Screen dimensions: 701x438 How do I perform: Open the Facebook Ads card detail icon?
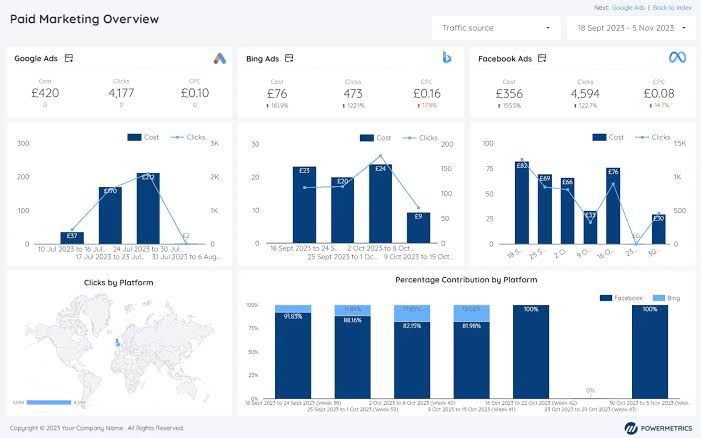[x=542, y=59]
